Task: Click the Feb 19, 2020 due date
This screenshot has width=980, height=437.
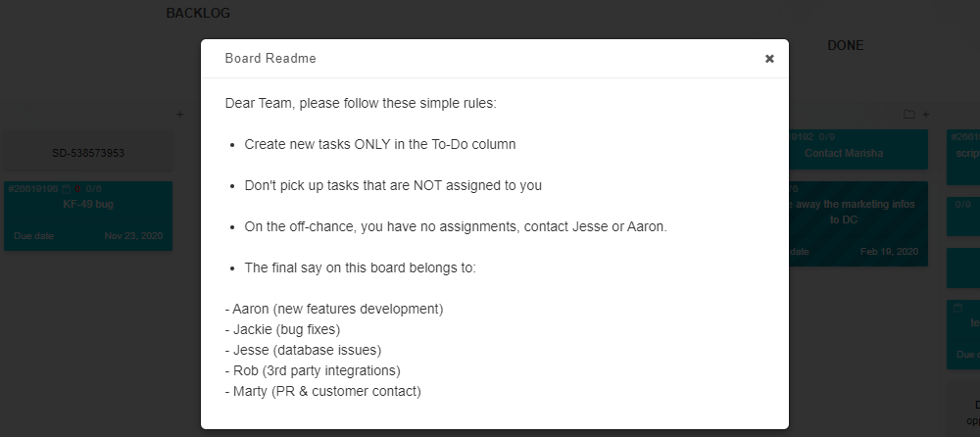Action: pyautogui.click(x=890, y=251)
